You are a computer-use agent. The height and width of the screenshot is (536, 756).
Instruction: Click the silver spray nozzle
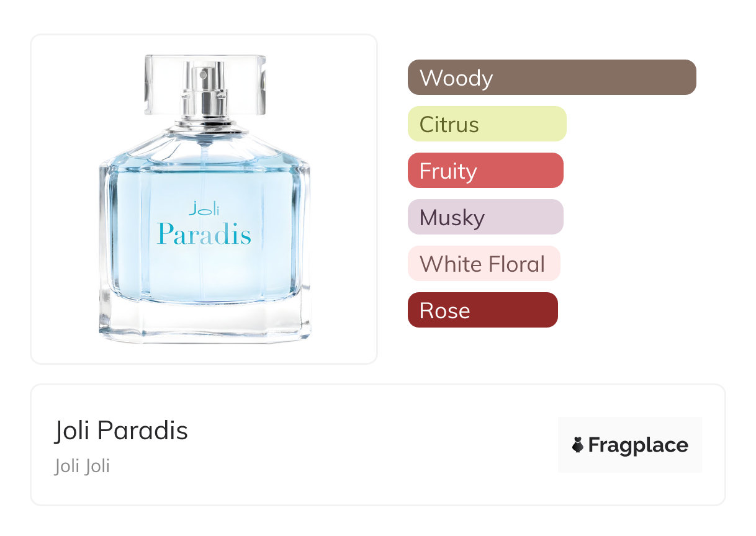(205, 93)
